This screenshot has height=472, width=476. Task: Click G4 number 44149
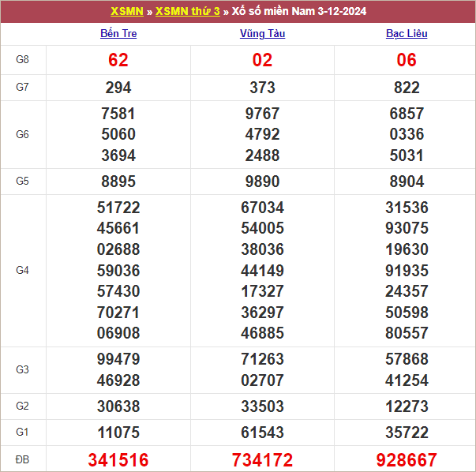(x=262, y=271)
